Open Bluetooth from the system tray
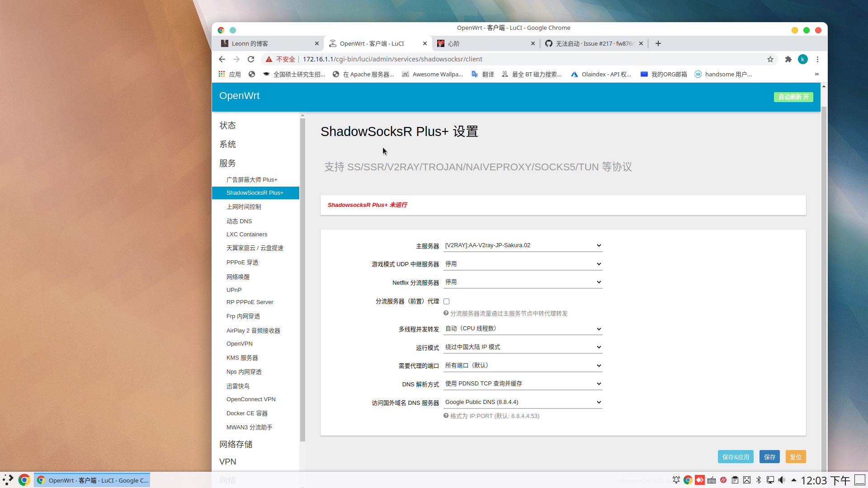The image size is (868, 488). pyautogui.click(x=759, y=480)
